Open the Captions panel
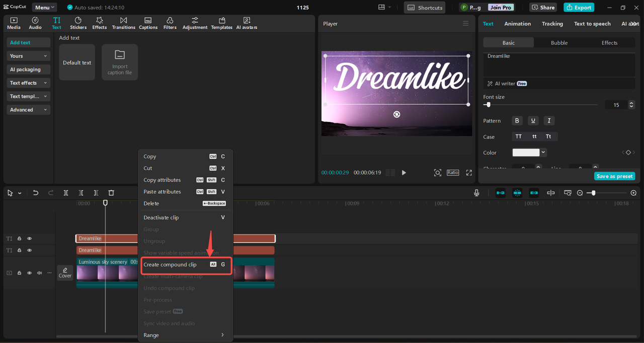Image resolution: width=644 pixels, height=343 pixels. tap(148, 23)
